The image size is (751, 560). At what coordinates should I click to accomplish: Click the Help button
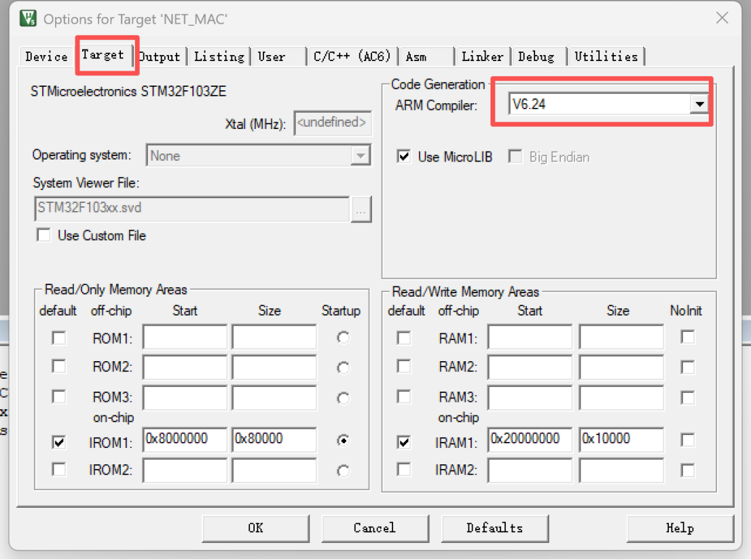click(680, 528)
